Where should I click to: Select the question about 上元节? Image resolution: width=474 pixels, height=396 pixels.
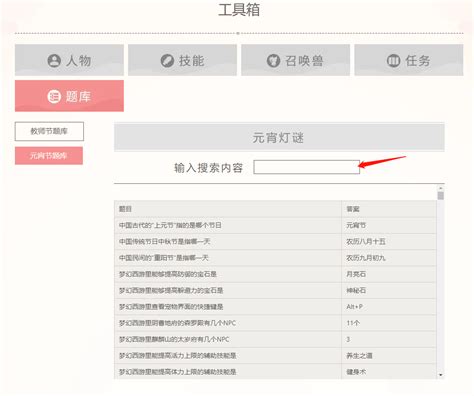(x=170, y=225)
